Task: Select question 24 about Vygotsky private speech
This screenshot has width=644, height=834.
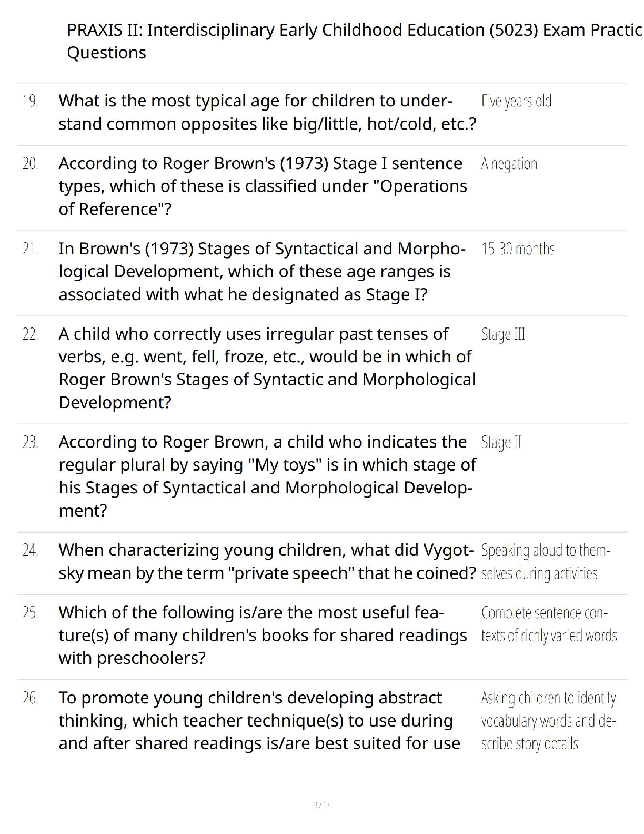Action: click(267, 561)
